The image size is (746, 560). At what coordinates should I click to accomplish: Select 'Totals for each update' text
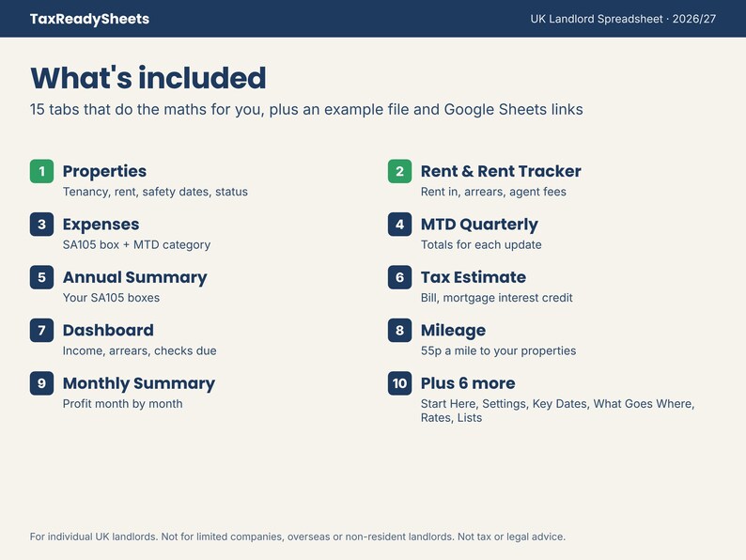pos(481,244)
